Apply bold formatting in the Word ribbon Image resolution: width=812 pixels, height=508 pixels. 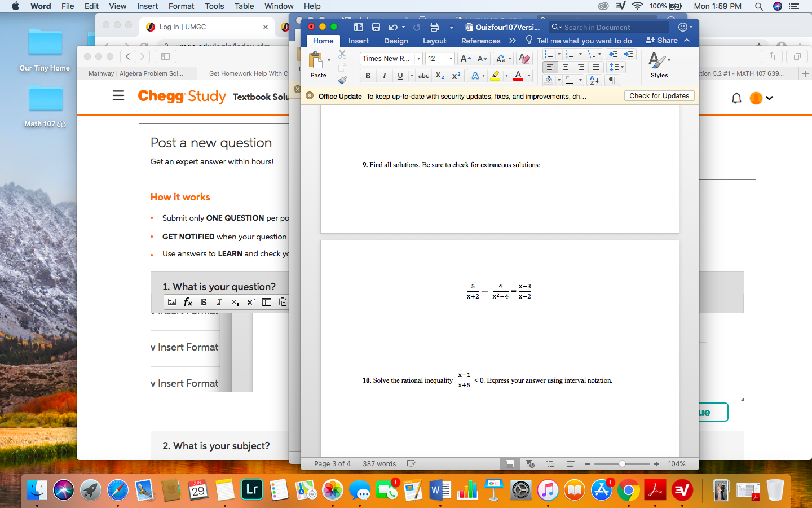[368, 76]
